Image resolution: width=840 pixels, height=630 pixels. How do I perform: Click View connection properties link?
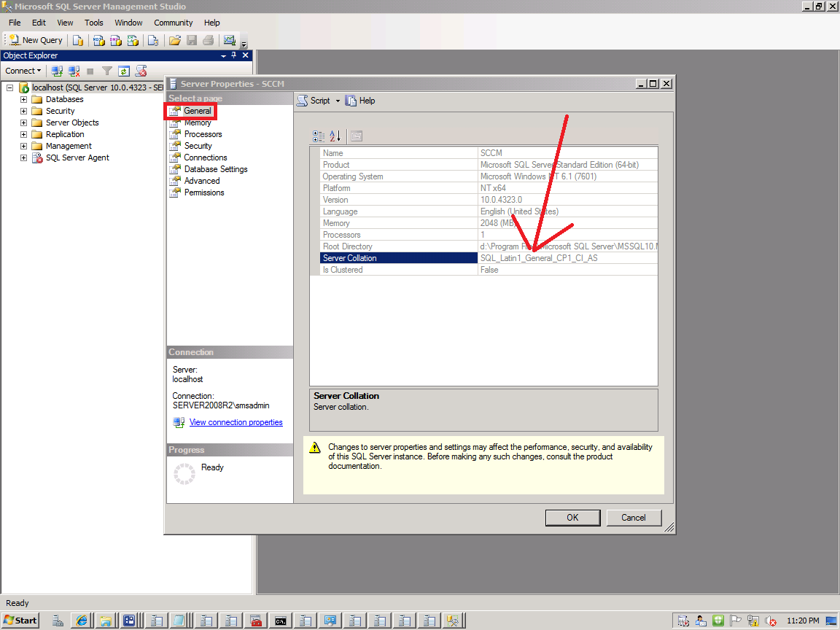(236, 422)
